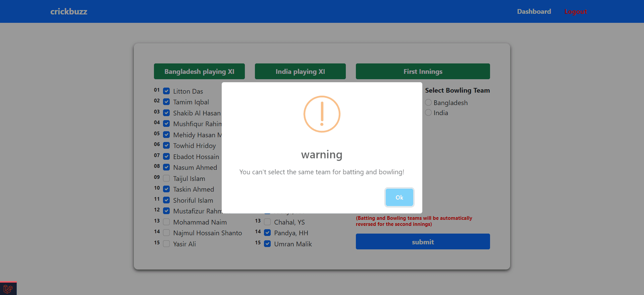The image size is (644, 295).
Task: Click the orange warning exclamation icon
Action: [322, 114]
